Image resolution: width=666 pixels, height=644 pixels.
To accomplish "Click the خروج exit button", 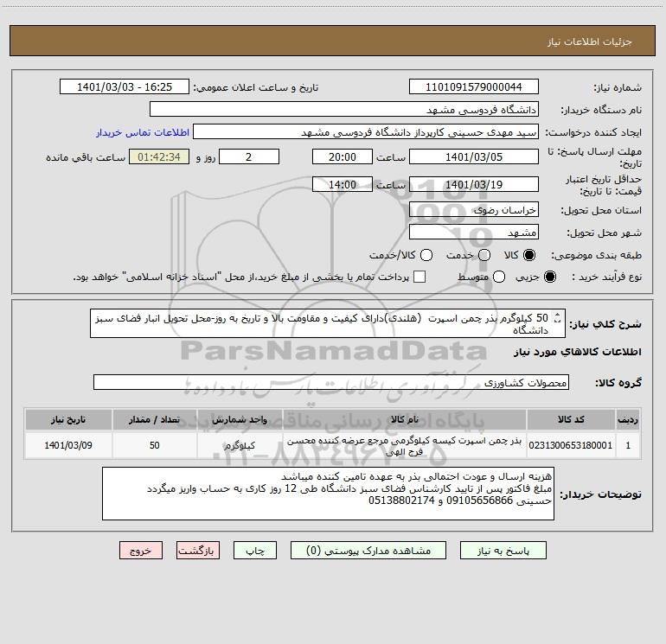I will tap(141, 551).
